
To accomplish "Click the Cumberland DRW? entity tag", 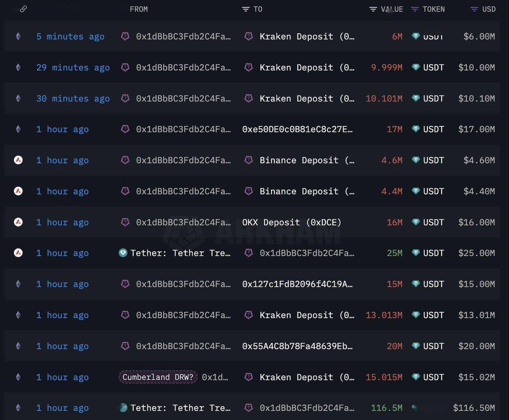I will coord(158,377).
